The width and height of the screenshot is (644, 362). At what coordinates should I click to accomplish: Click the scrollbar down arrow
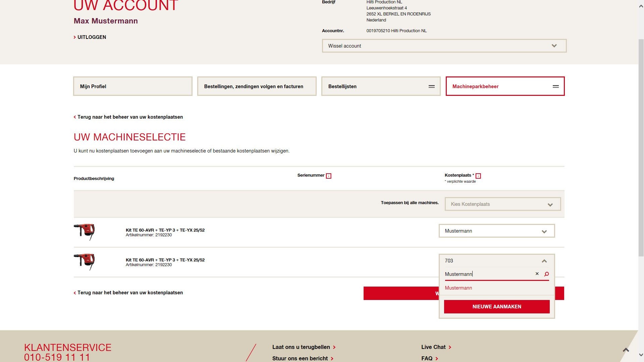click(x=641, y=355)
